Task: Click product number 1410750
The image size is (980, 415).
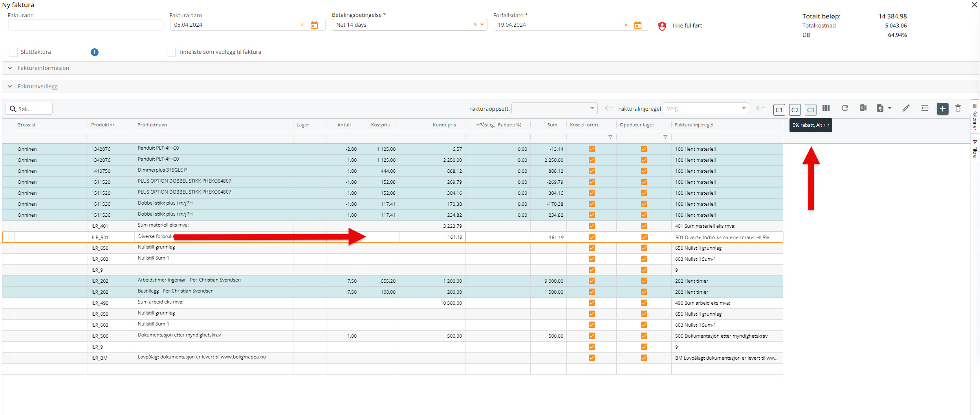Action: (x=101, y=171)
